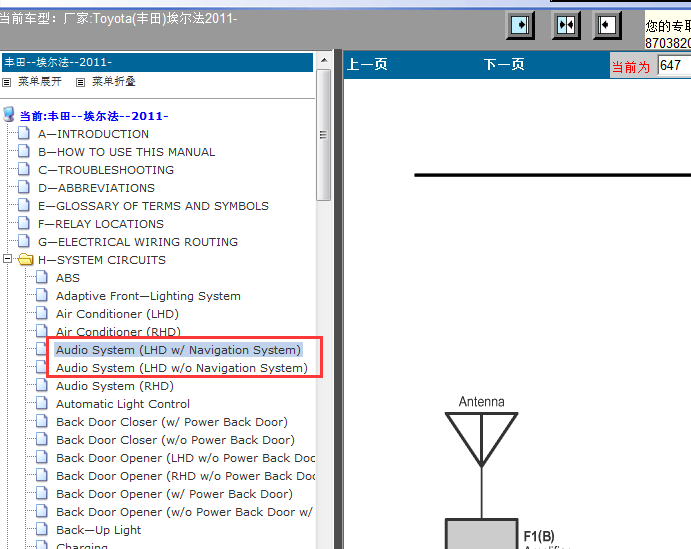Image resolution: width=691 pixels, height=549 pixels.
Task: Click the 菜单折叠 menu collapse icon
Action: point(80,82)
